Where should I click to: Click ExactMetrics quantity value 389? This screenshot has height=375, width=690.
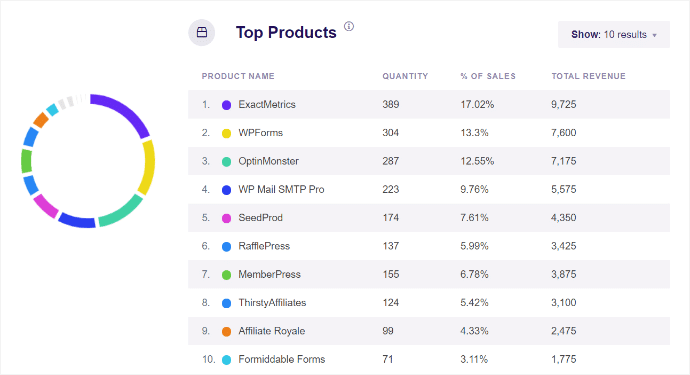click(391, 105)
